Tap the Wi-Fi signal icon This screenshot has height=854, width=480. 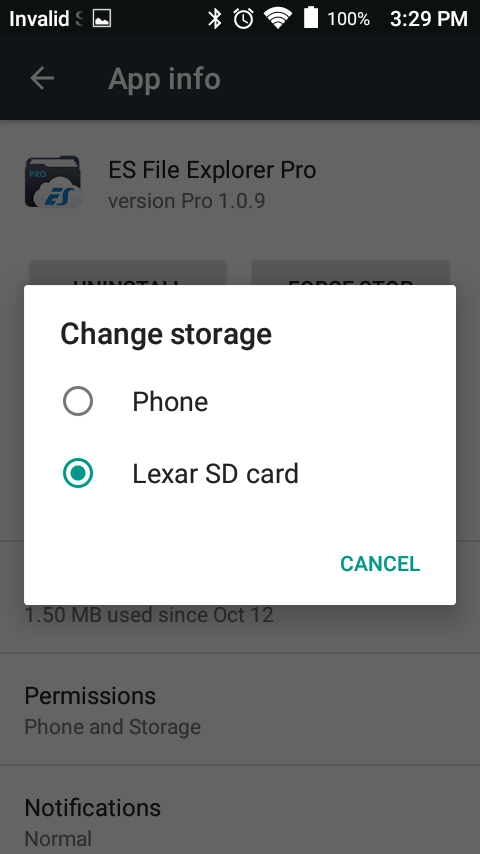(x=277, y=19)
